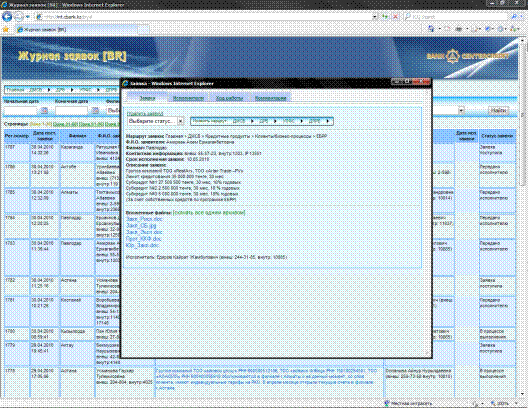The height and width of the screenshot is (409, 529).
Task: Open the recent pages dropdown arrow
Action: click(x=28, y=17)
